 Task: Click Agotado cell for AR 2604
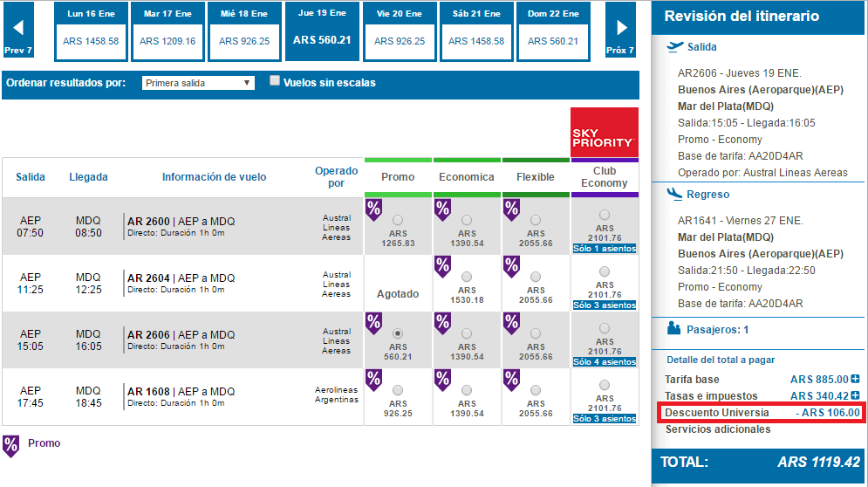[398, 294]
